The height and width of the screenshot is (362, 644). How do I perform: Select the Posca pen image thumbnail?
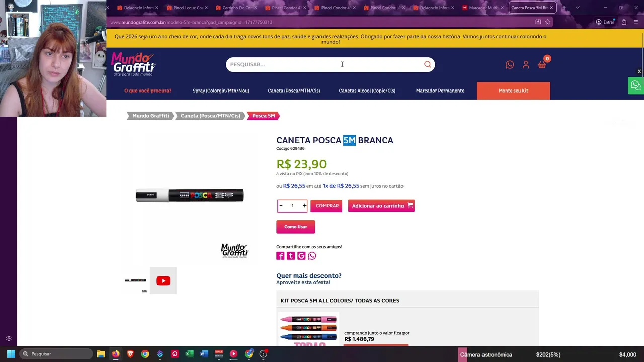[136, 281]
